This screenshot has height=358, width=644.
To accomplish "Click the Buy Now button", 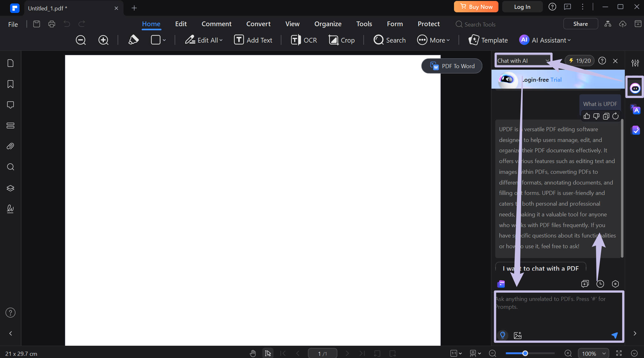I will (476, 7).
